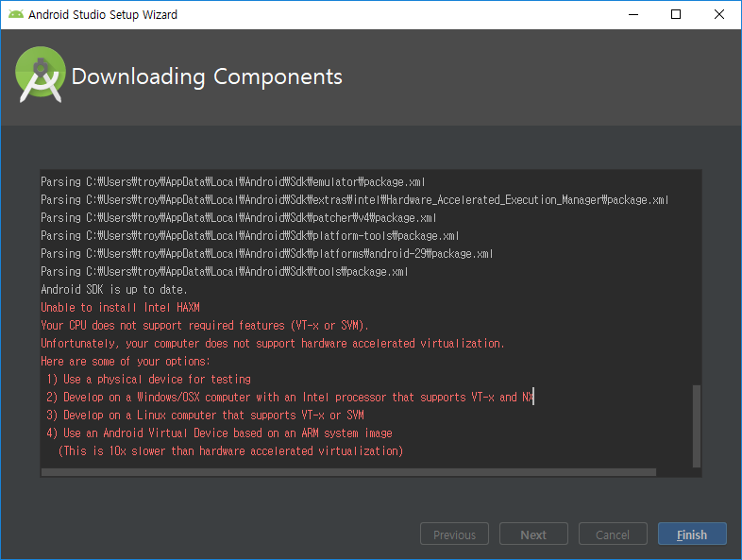Close the Setup Wizard window

[718, 15]
